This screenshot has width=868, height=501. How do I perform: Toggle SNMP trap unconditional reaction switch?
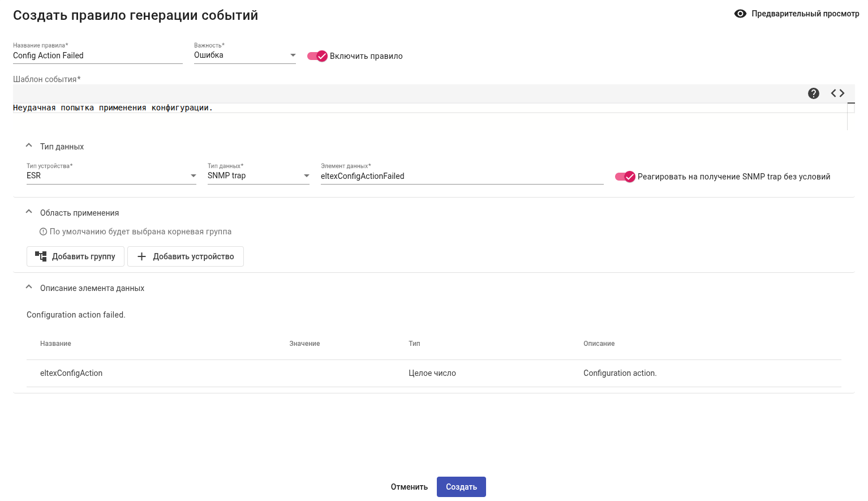pyautogui.click(x=625, y=177)
